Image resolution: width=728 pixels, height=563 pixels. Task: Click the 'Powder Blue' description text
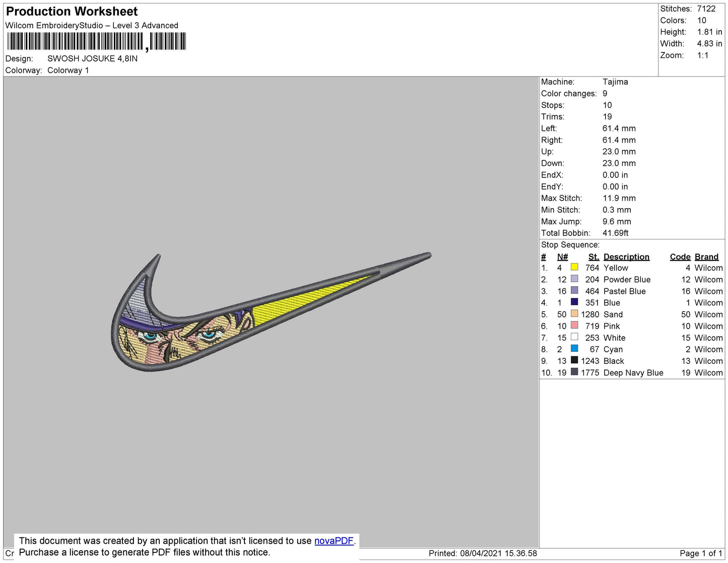[627, 279]
